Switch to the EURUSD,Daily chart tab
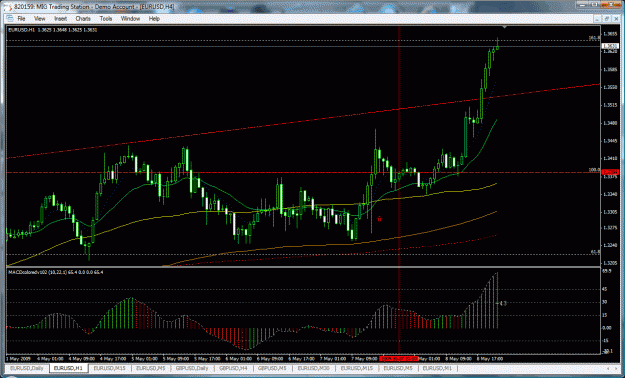 coord(27,368)
